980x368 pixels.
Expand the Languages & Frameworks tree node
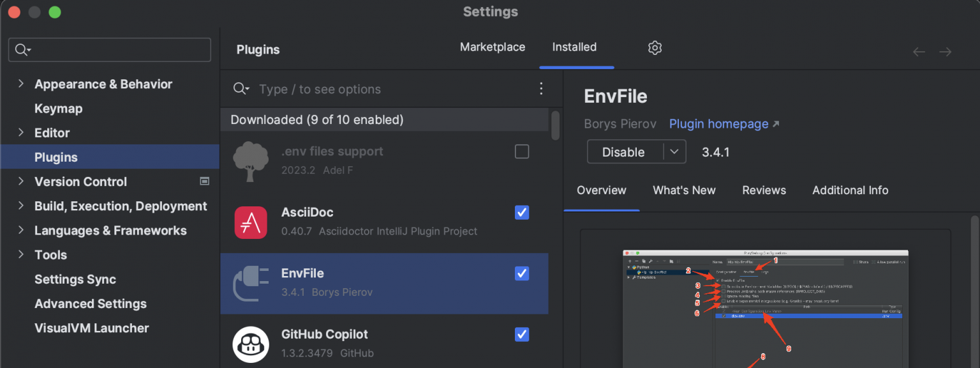click(21, 230)
